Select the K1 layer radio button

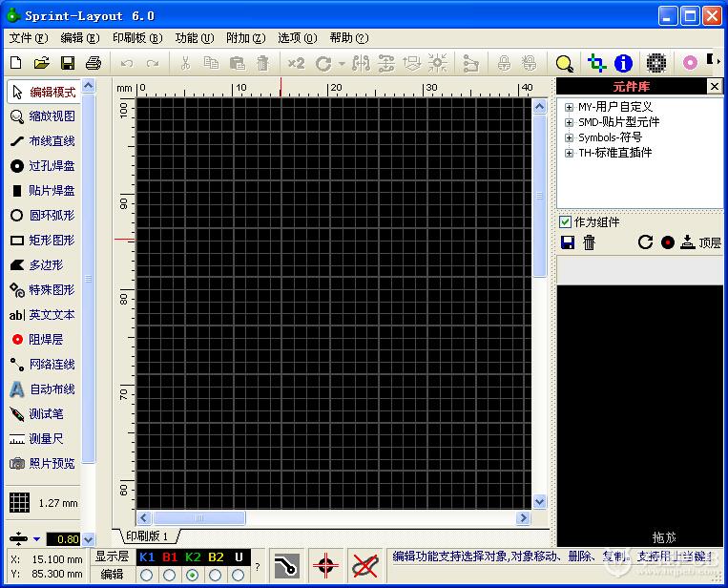pyautogui.click(x=146, y=575)
